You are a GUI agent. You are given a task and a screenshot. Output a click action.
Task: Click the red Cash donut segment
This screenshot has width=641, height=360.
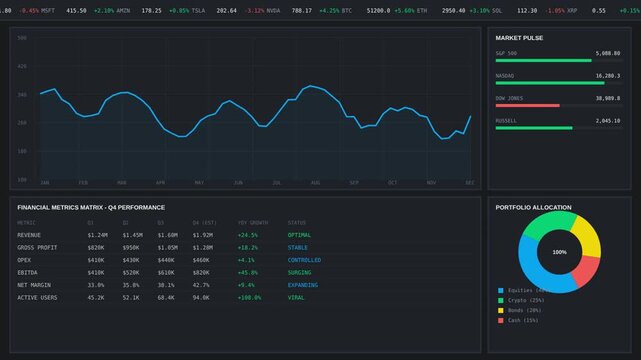tap(587, 269)
